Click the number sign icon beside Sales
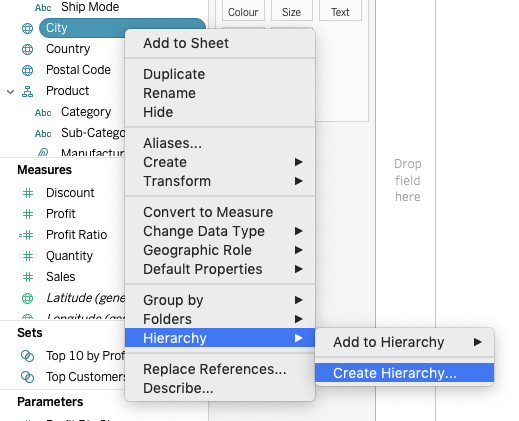This screenshot has width=519, height=421. pos(28,277)
